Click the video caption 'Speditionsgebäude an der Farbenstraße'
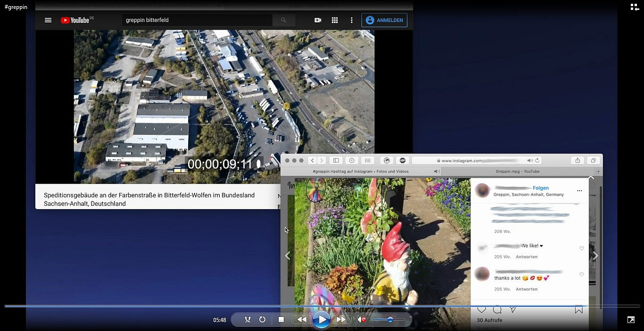Viewport: 644px width, 331px height. coord(149,199)
